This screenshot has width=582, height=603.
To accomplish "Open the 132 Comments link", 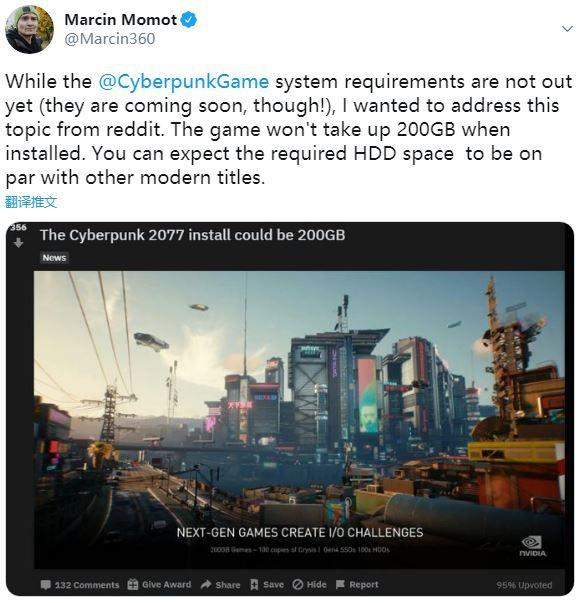I will [80, 585].
